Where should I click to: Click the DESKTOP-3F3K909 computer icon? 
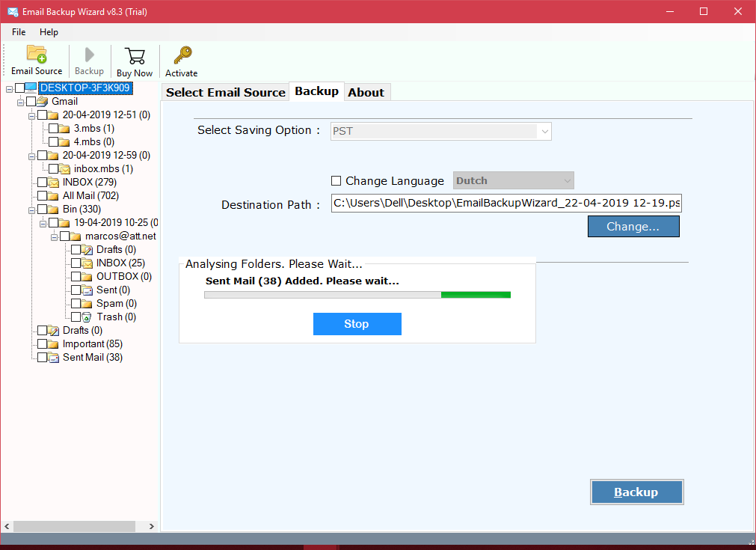point(31,88)
